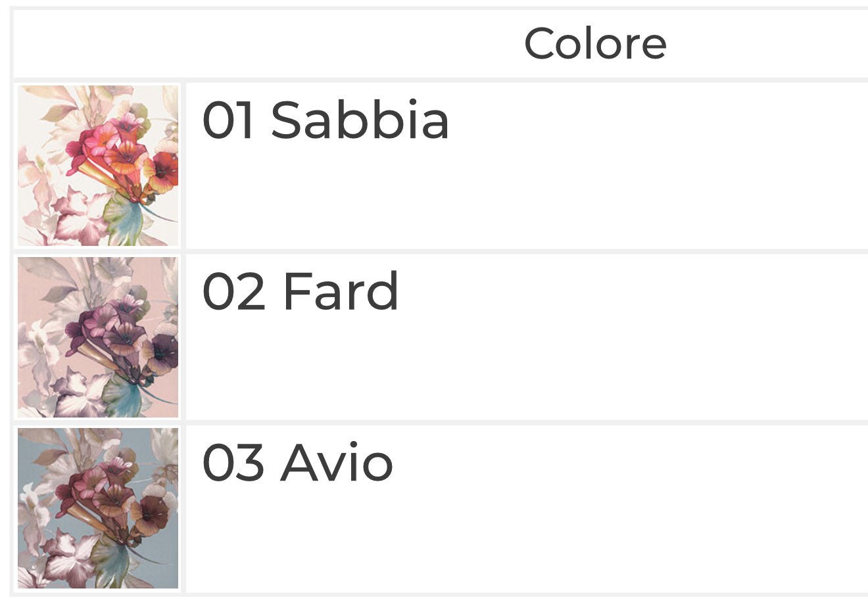This screenshot has width=868, height=599.
Task: Click the "02 Fard" color name
Action: coord(300,291)
